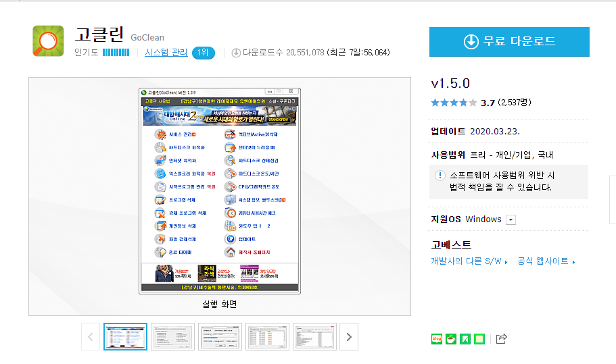Screen dimensions: 616x364
Task: Open 개발사의 다른 S/W link
Action: (469, 261)
